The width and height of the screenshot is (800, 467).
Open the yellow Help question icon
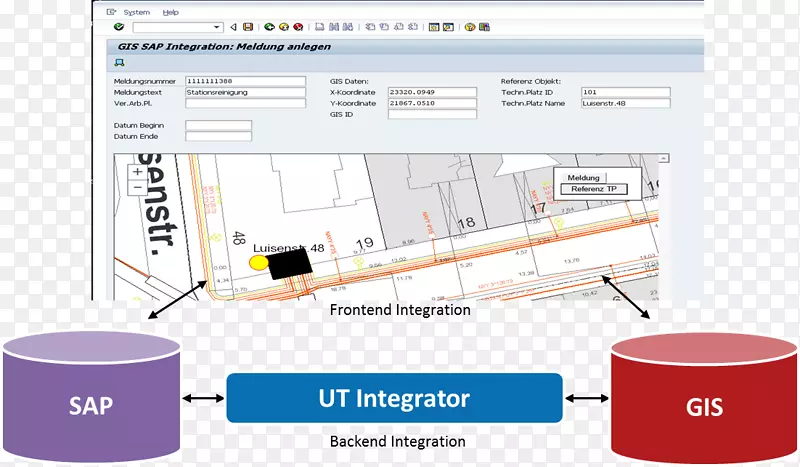pyautogui.click(x=470, y=27)
